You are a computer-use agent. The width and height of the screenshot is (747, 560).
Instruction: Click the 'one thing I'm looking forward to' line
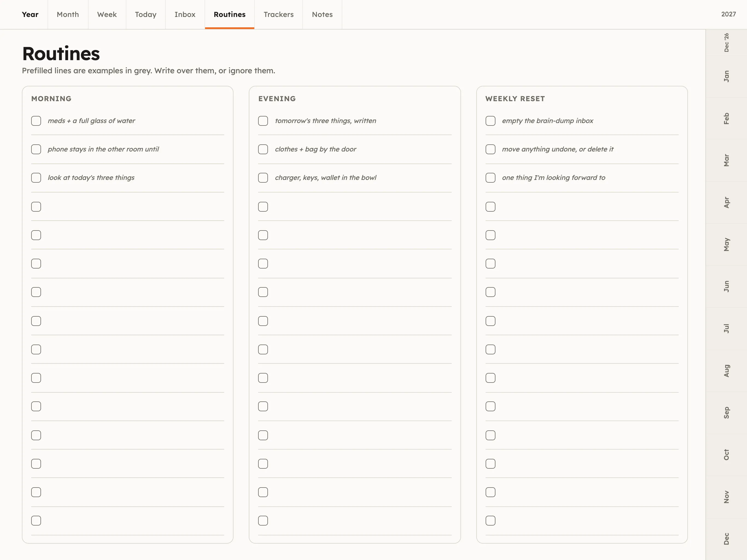point(554,178)
